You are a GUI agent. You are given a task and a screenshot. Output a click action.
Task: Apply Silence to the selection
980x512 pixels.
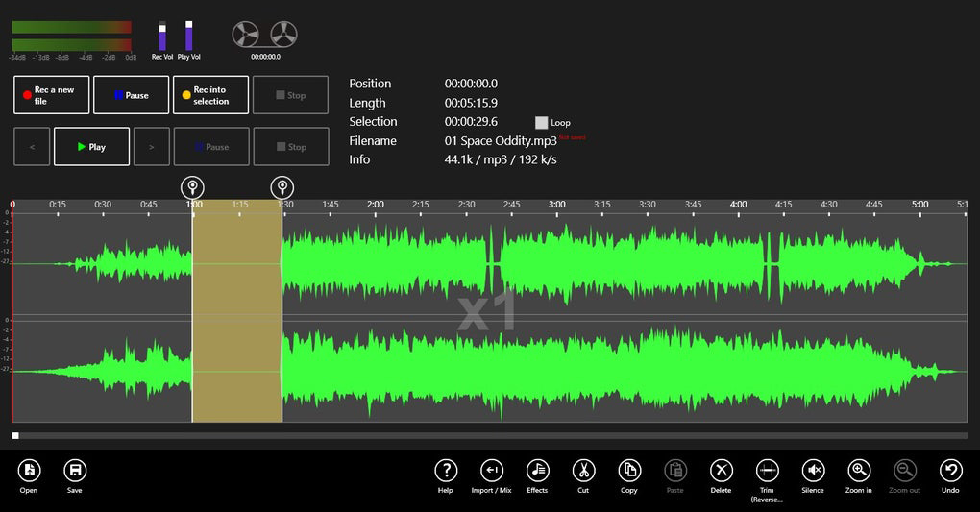click(814, 470)
